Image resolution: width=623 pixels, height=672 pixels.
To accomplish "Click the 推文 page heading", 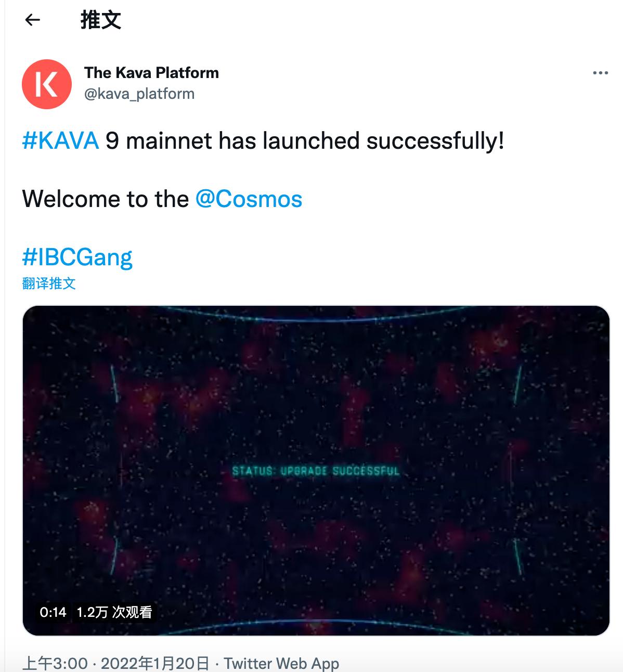I will point(100,20).
